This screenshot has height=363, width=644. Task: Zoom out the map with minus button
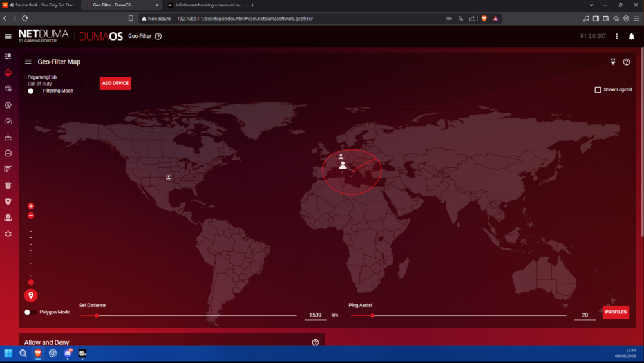31,216
